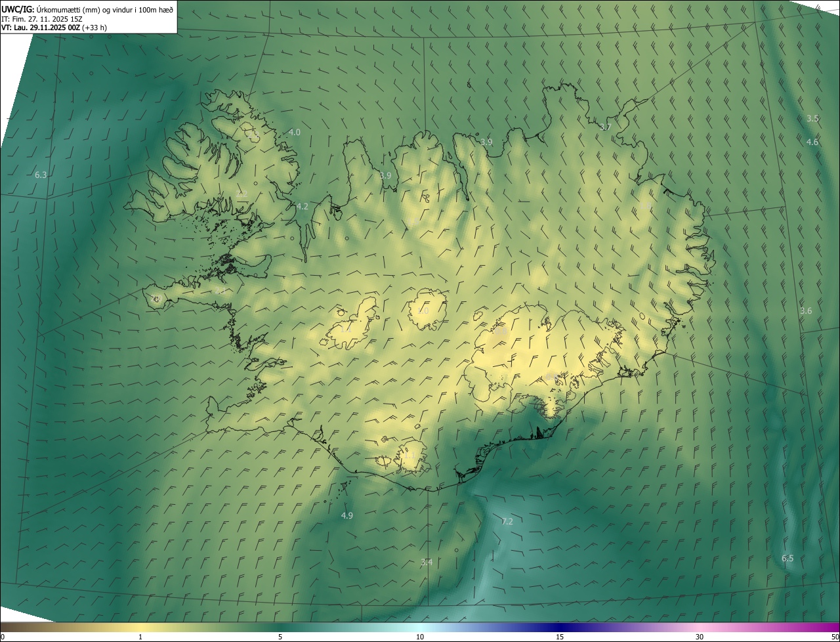Click the colour scale tick label 0
840x642 pixels.
tap(3, 637)
